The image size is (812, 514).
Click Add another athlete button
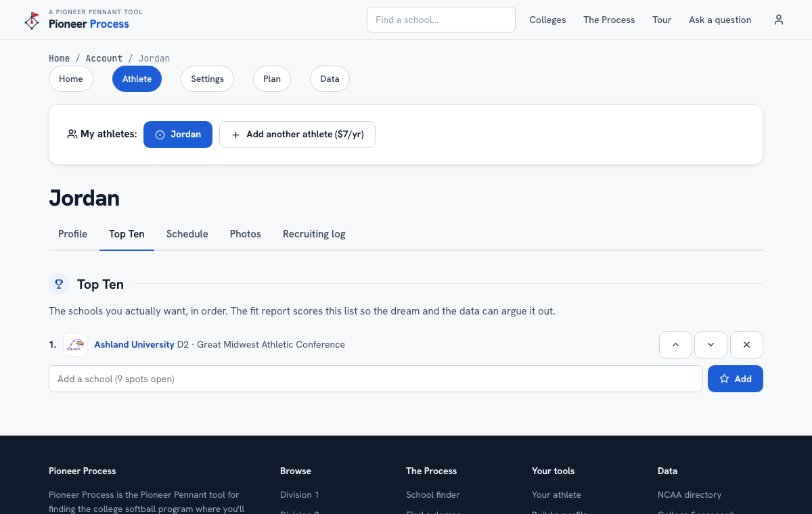(x=297, y=135)
